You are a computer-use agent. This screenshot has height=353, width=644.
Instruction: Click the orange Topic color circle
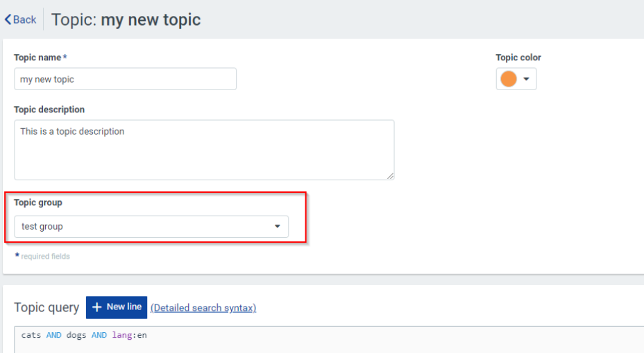[x=509, y=79]
